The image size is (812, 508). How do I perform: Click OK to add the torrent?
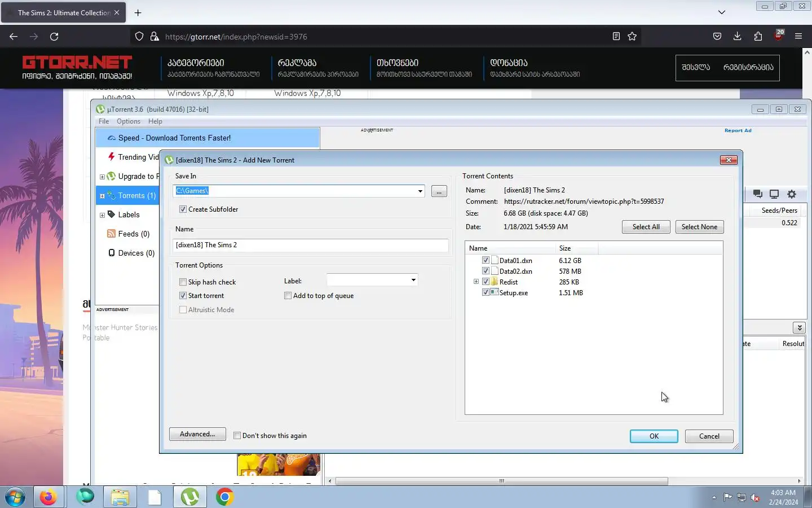tap(654, 436)
